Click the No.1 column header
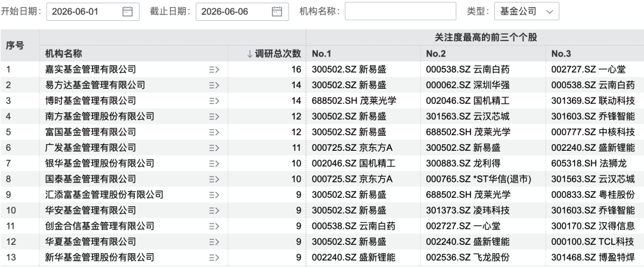Image resolution: width=644 pixels, height=267 pixels. [321, 54]
